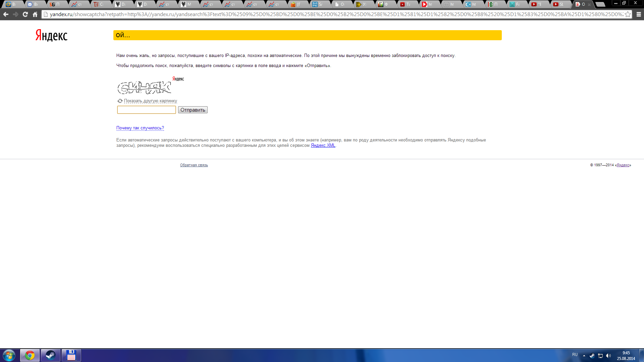Screen dimensions: 644x362
Task: Open the Обратная связь footer link
Action: (194, 165)
